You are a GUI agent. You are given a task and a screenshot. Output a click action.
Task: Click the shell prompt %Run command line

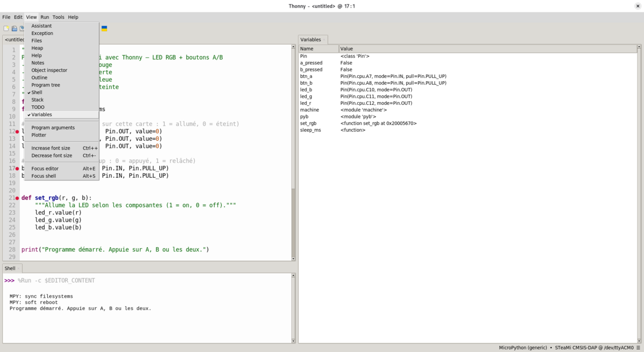[56, 281]
